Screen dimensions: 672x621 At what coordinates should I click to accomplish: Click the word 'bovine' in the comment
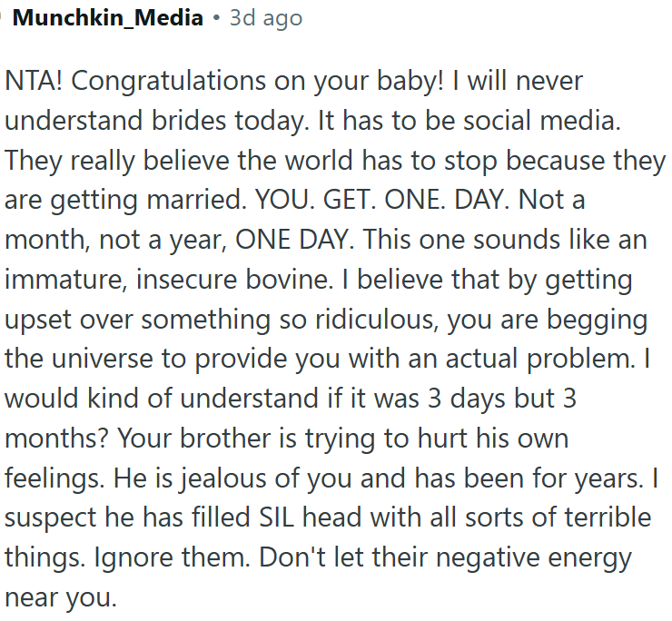click(289, 279)
